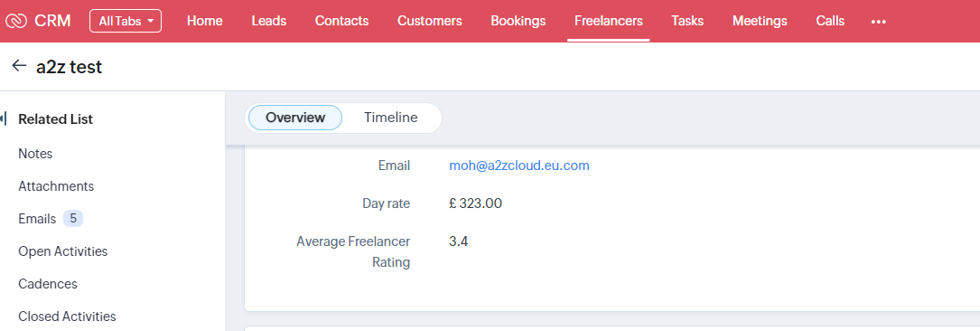Select the Freelancers tab
This screenshot has width=980, height=331.
608,21
